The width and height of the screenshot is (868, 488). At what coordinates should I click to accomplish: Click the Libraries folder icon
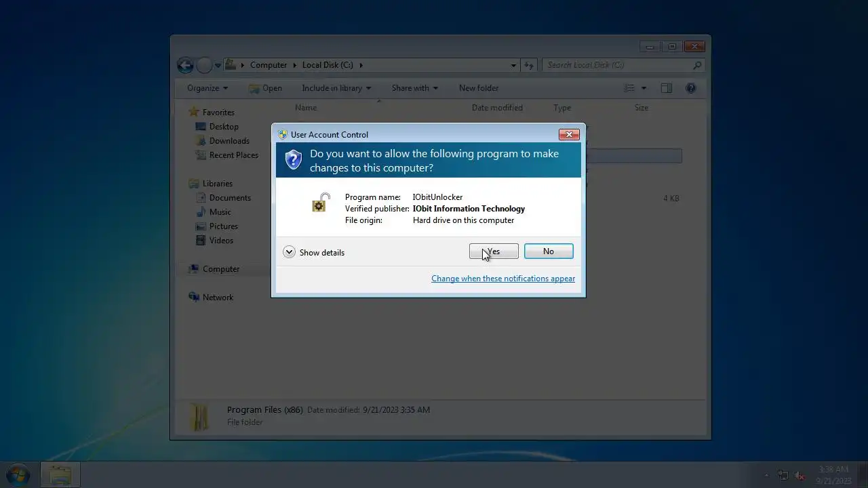tap(194, 183)
